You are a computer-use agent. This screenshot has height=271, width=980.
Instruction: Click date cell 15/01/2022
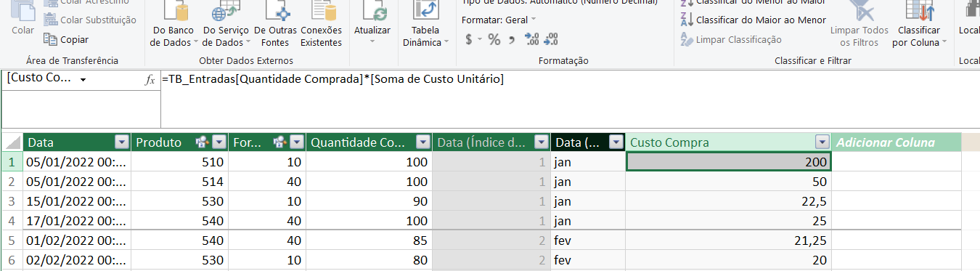pyautogui.click(x=77, y=201)
